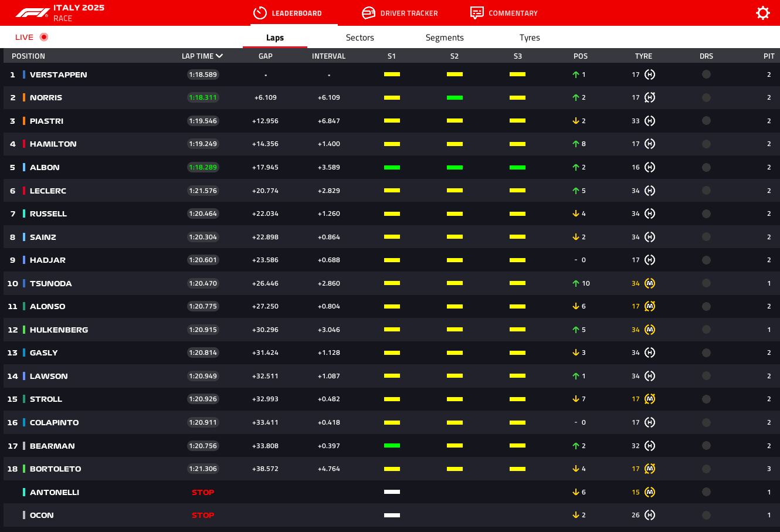Click Albon's green S3 sector bar

coord(517,167)
